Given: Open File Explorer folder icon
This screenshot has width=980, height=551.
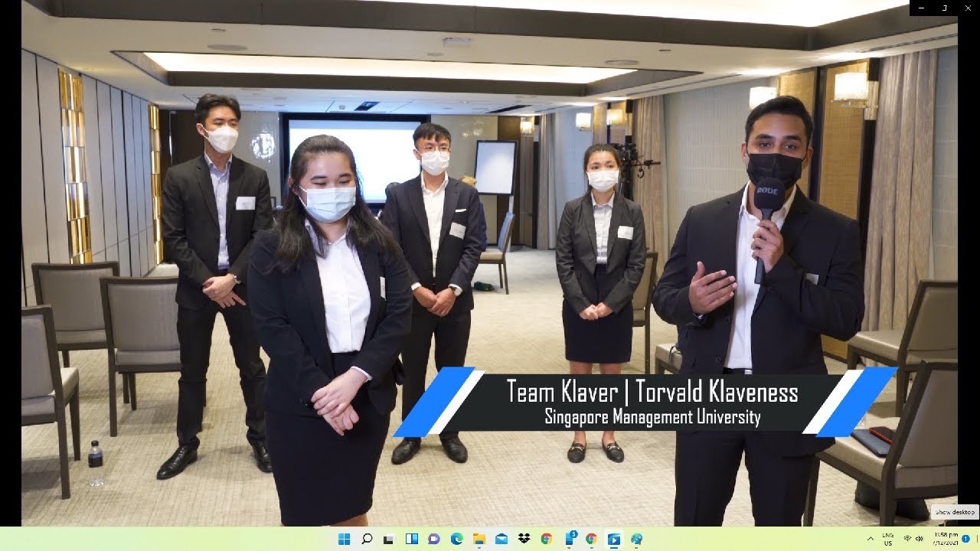Looking at the screenshot, I should 479,539.
